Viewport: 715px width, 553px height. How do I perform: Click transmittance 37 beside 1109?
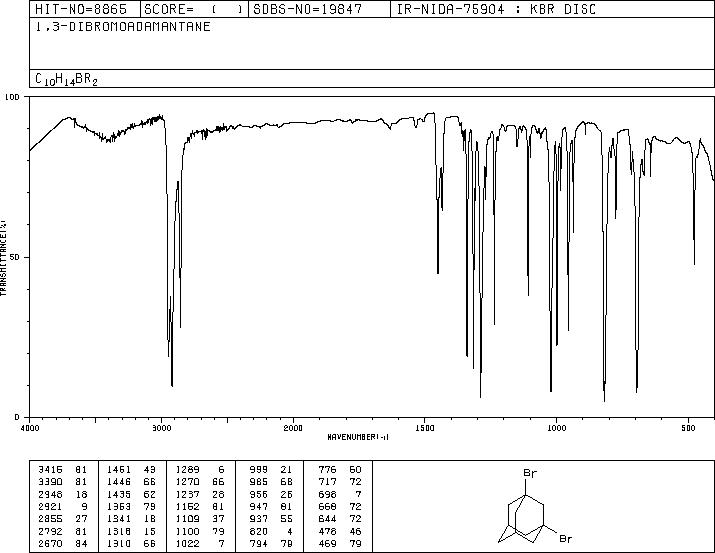coord(218,519)
